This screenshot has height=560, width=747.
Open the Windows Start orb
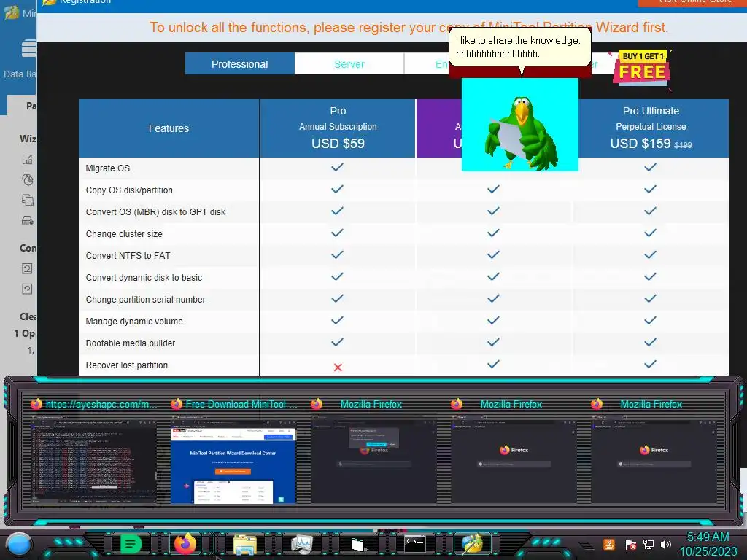(19, 544)
